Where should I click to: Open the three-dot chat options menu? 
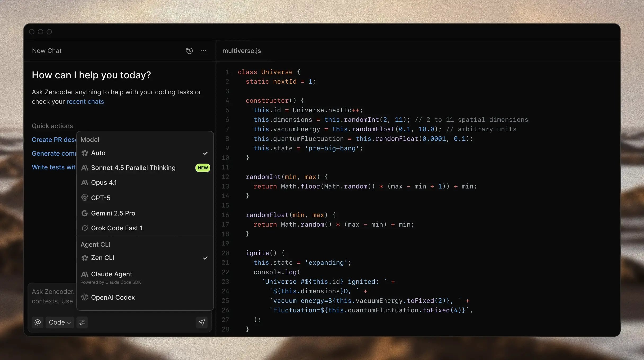click(203, 51)
